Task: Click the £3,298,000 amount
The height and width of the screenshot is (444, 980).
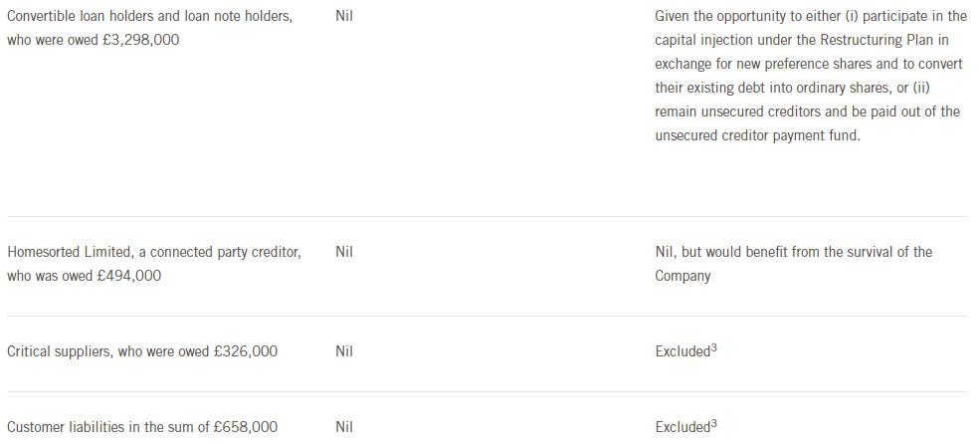Action: pos(140,41)
